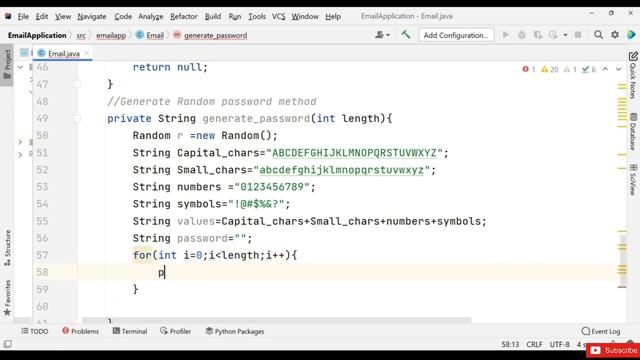Image resolution: width=640 pixels, height=360 pixels.
Task: Click the weak warning count indicator
Action: point(570,69)
